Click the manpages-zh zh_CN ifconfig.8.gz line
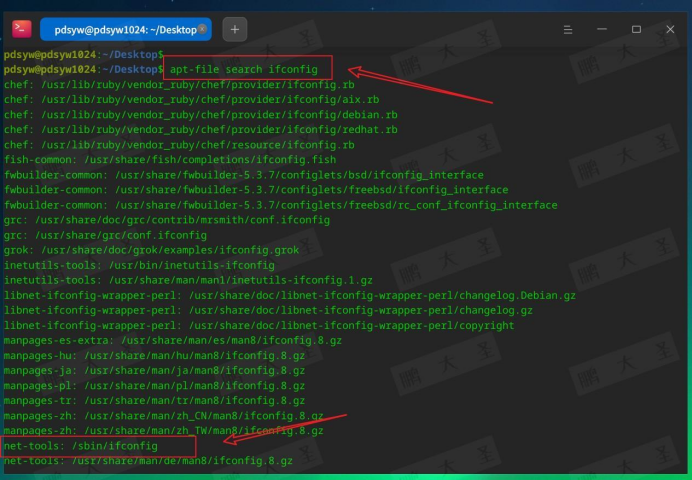Screen dimensions: 692x480 (164, 416)
